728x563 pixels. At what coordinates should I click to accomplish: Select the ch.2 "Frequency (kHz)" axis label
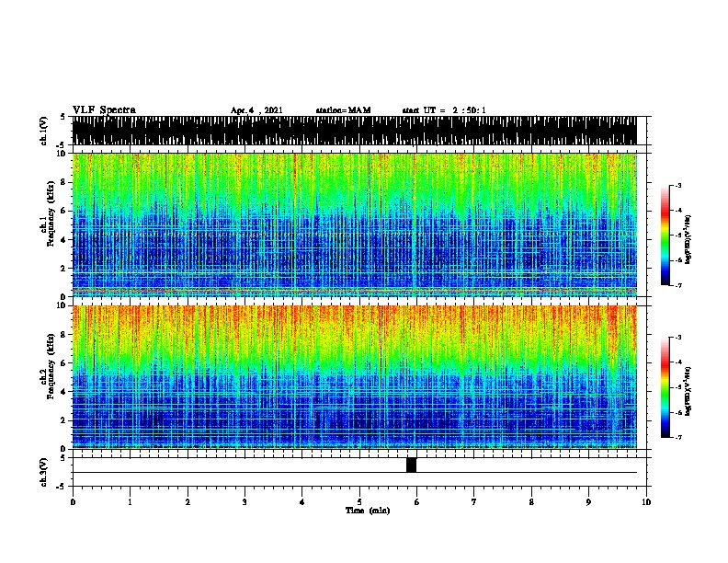point(51,366)
